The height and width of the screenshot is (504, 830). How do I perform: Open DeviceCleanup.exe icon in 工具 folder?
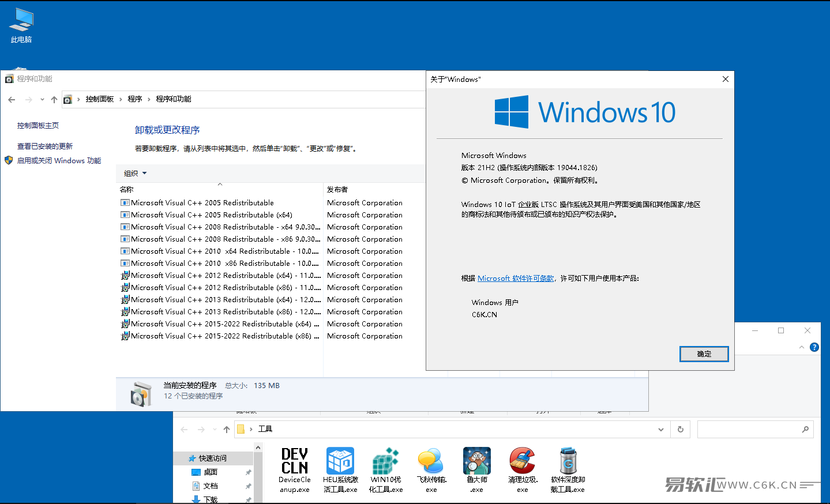click(295, 470)
